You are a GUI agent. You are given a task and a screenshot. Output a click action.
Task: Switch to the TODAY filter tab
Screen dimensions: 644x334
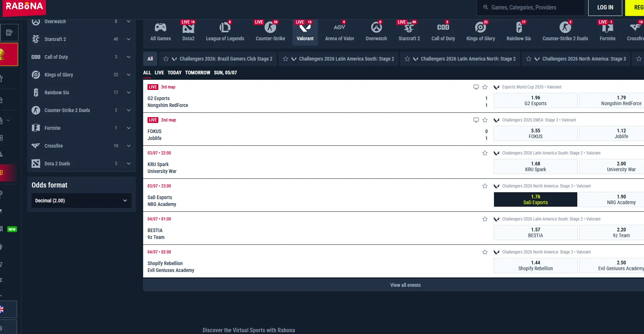click(x=174, y=73)
